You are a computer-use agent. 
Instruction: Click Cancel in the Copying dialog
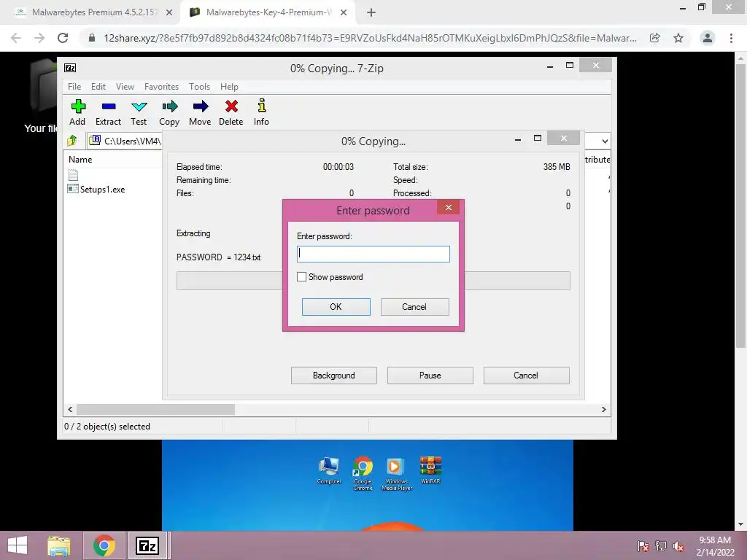coord(527,376)
